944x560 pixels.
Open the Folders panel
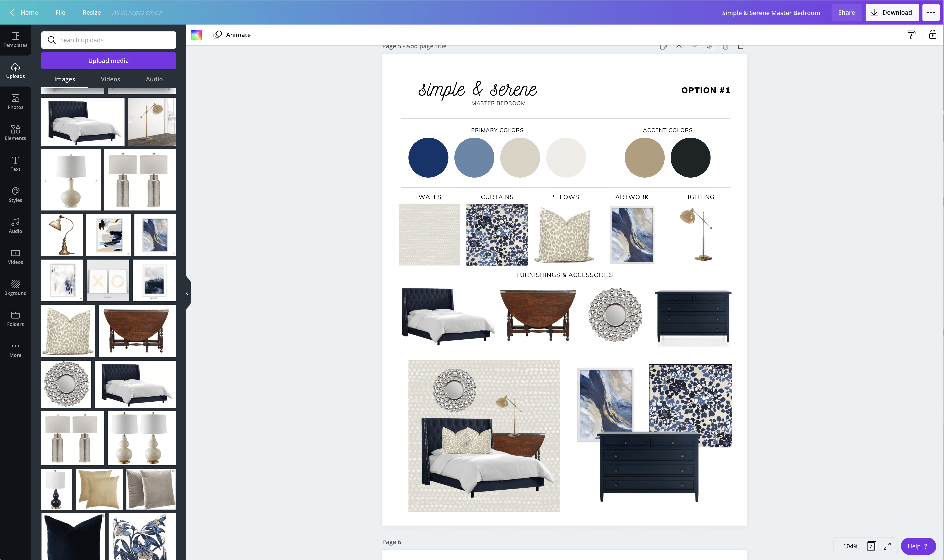15,319
